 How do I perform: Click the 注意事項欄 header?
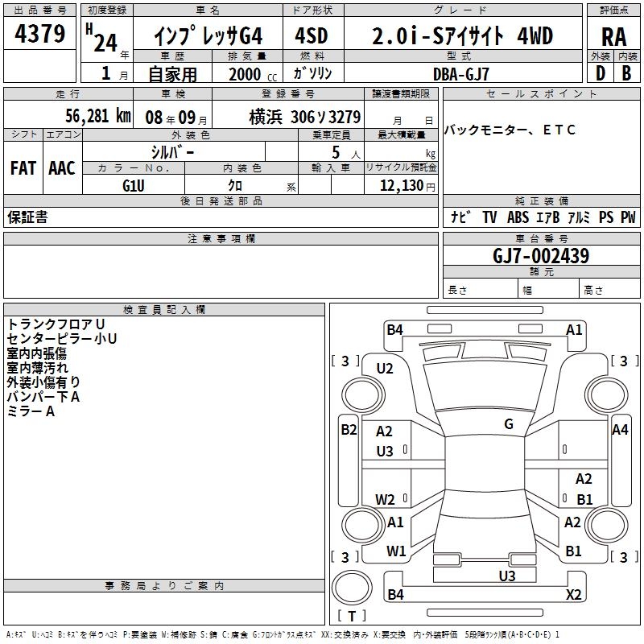(x=221, y=238)
